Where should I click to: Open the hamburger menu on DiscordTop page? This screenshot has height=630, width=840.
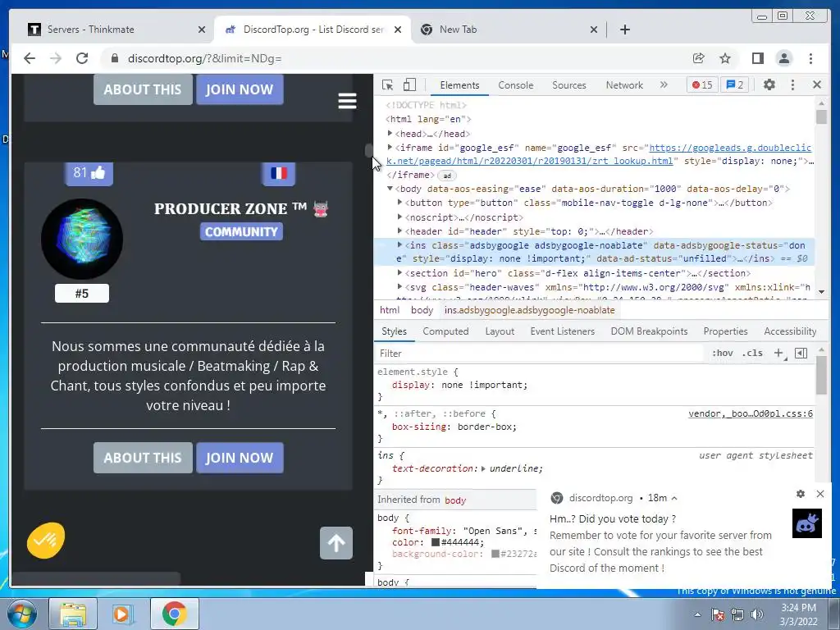tap(347, 101)
